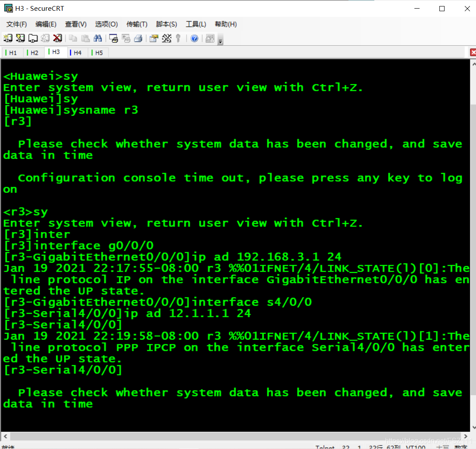Open the 查看(V) menu

click(x=75, y=24)
